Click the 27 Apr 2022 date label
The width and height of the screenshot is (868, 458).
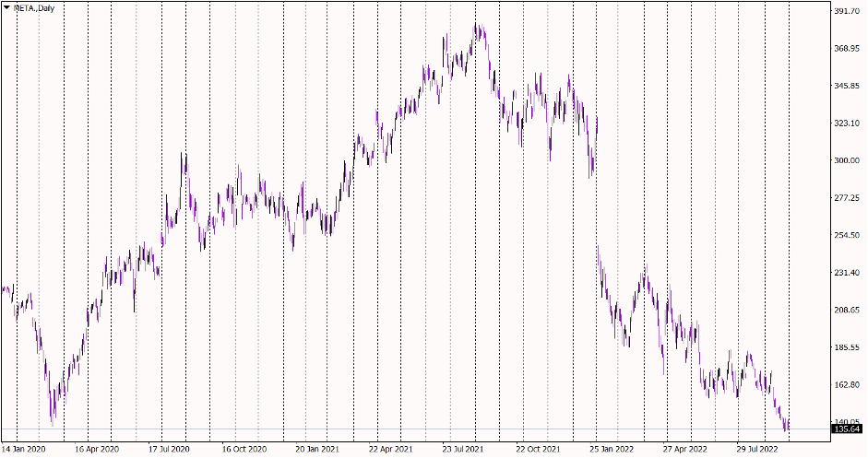[684, 449]
